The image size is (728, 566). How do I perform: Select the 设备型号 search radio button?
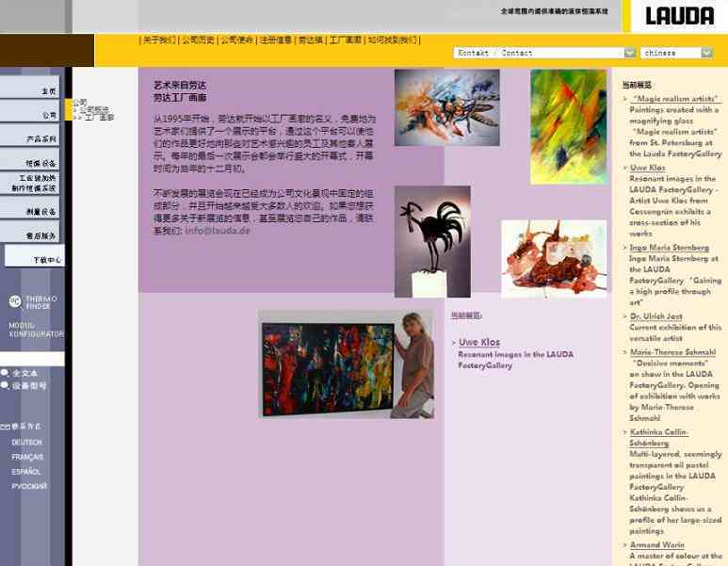tap(5, 385)
